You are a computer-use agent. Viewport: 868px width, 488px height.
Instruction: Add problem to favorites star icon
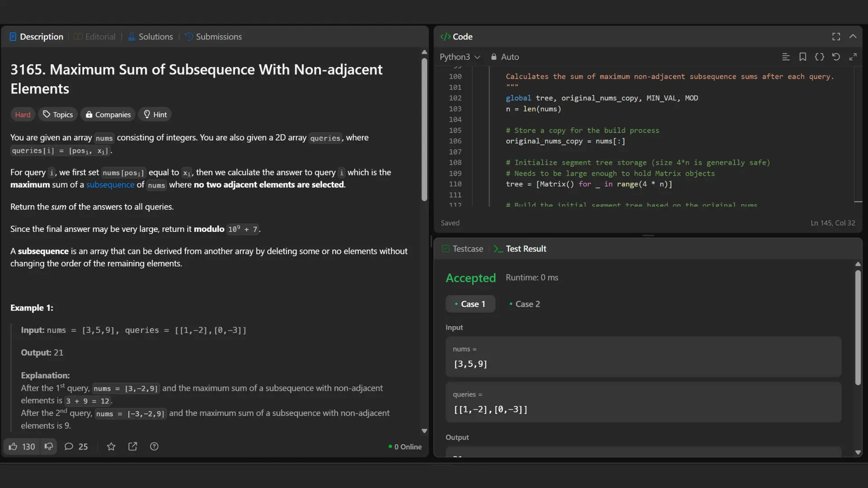111,446
